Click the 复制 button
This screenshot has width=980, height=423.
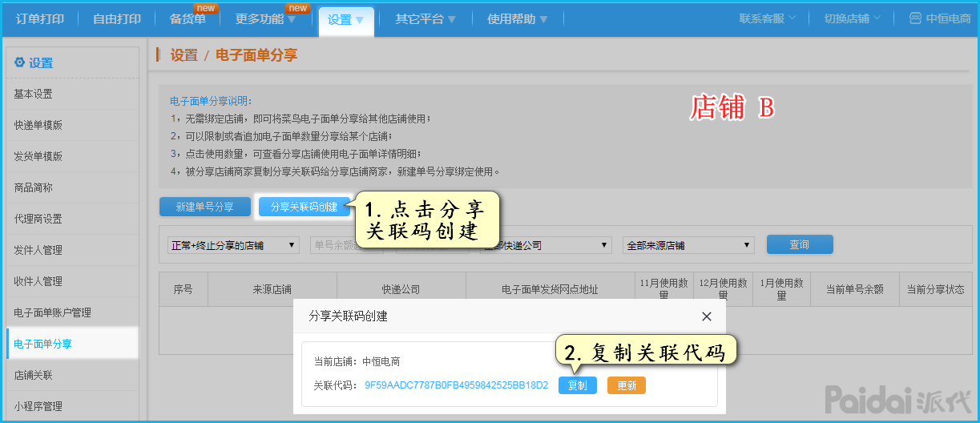click(577, 385)
